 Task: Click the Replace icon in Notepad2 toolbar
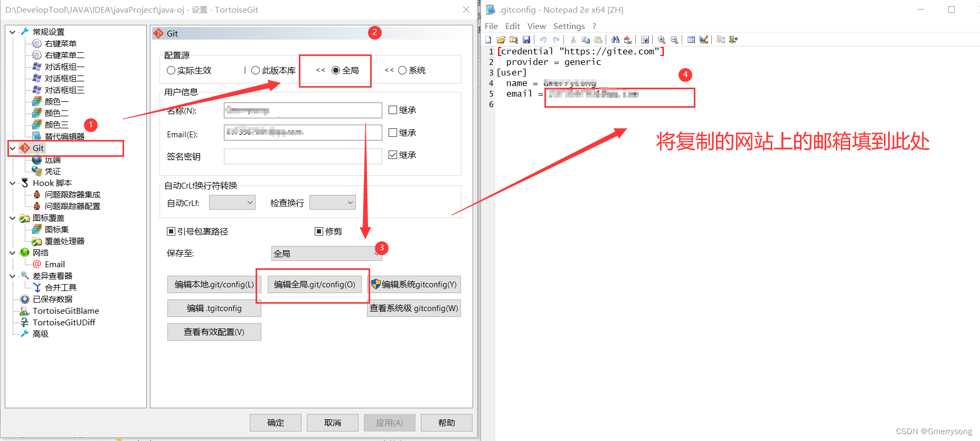[628, 40]
